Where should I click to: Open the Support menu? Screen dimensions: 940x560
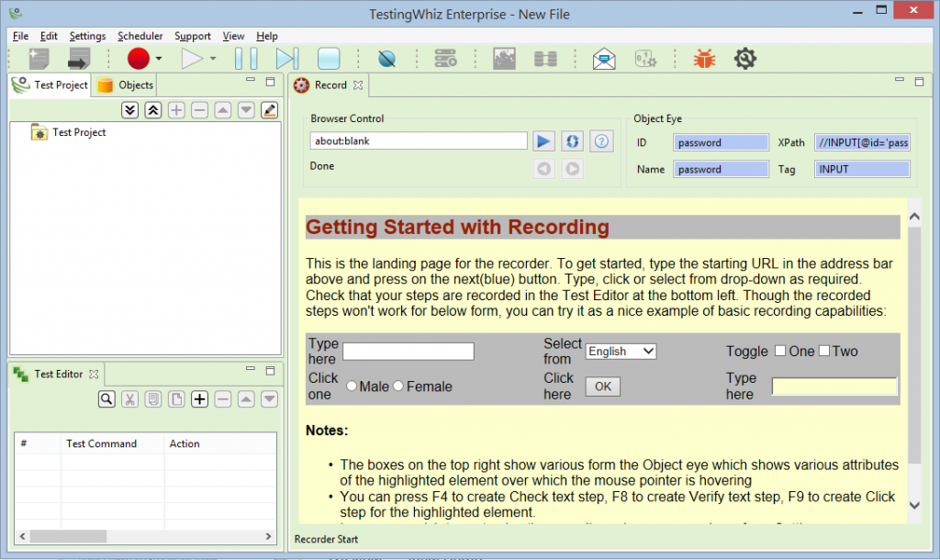click(x=193, y=36)
